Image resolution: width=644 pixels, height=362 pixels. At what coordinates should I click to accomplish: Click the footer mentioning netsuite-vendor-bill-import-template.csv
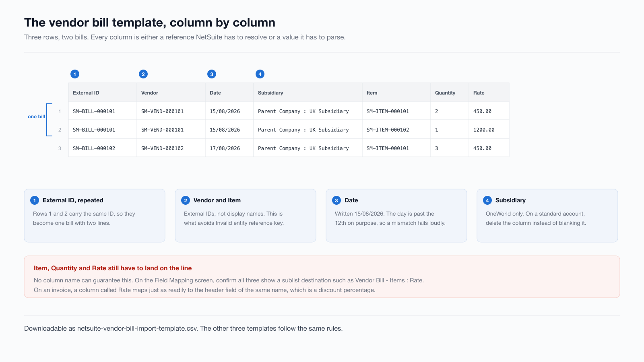click(184, 329)
